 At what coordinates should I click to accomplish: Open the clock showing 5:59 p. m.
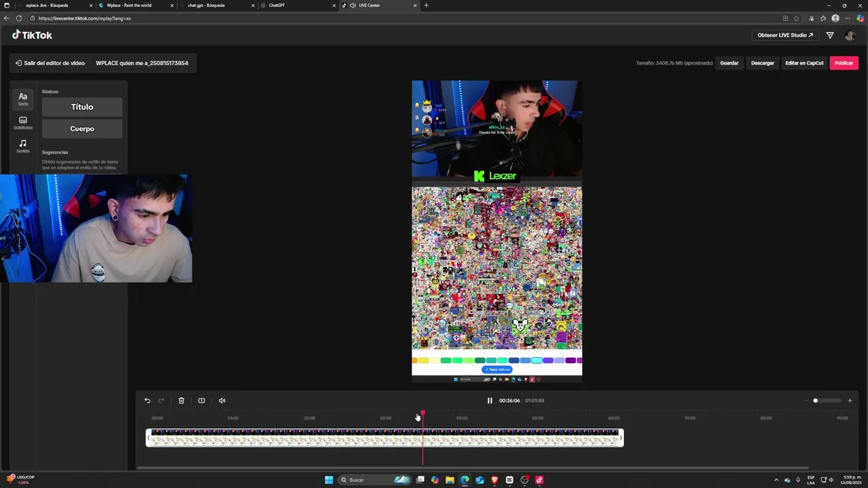[852, 480]
